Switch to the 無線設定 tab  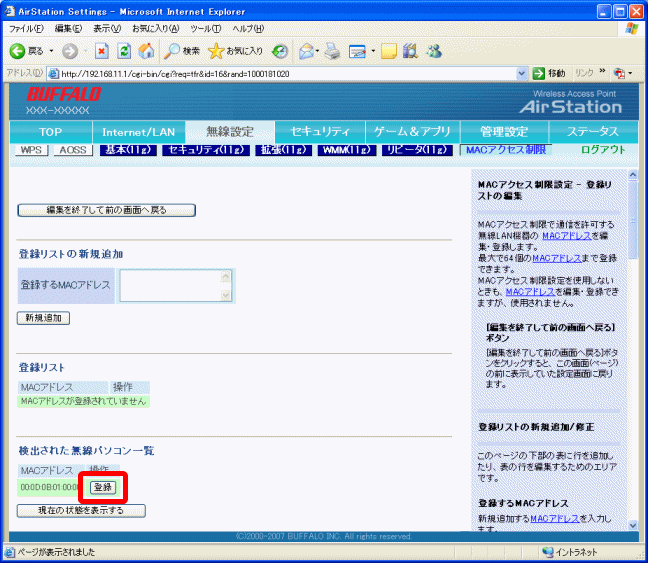tap(230, 132)
